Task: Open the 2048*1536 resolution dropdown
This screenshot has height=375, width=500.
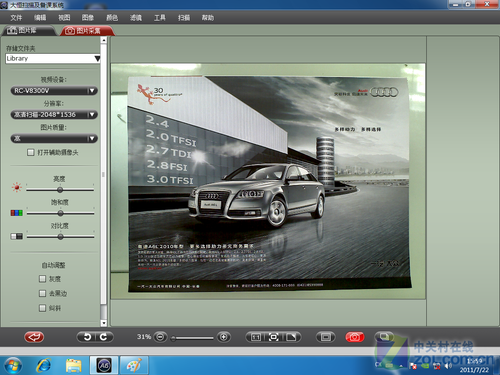Action: 54,115
